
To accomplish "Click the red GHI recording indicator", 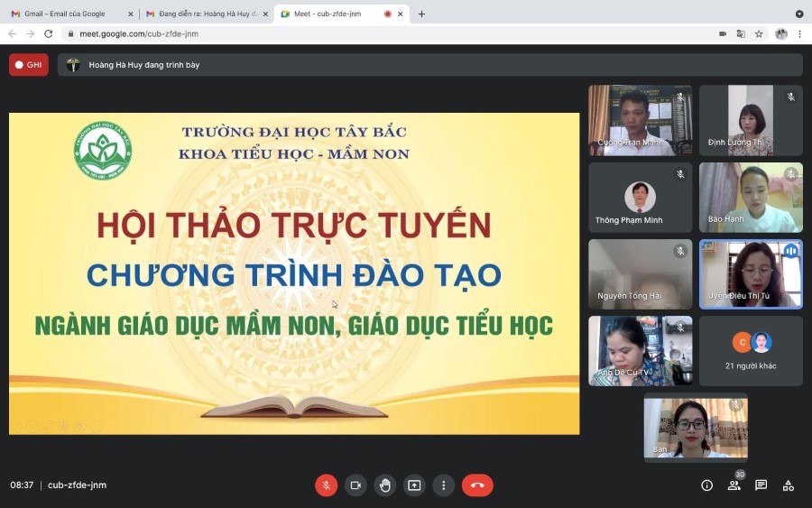I will click(29, 65).
